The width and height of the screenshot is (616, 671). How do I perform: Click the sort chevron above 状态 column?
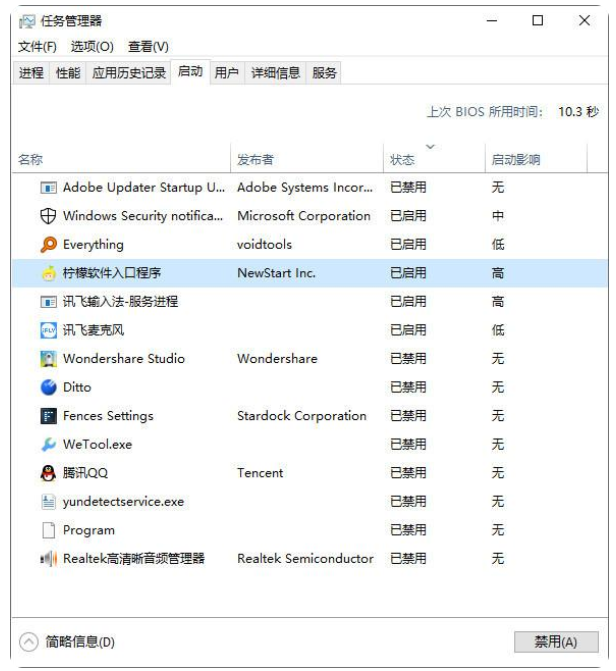point(430,147)
